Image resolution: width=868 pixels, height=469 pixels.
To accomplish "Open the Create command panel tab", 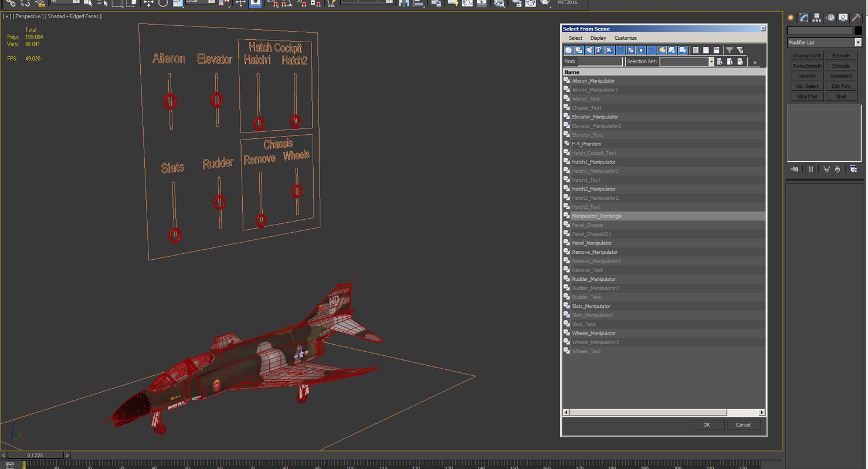I will click(x=791, y=18).
